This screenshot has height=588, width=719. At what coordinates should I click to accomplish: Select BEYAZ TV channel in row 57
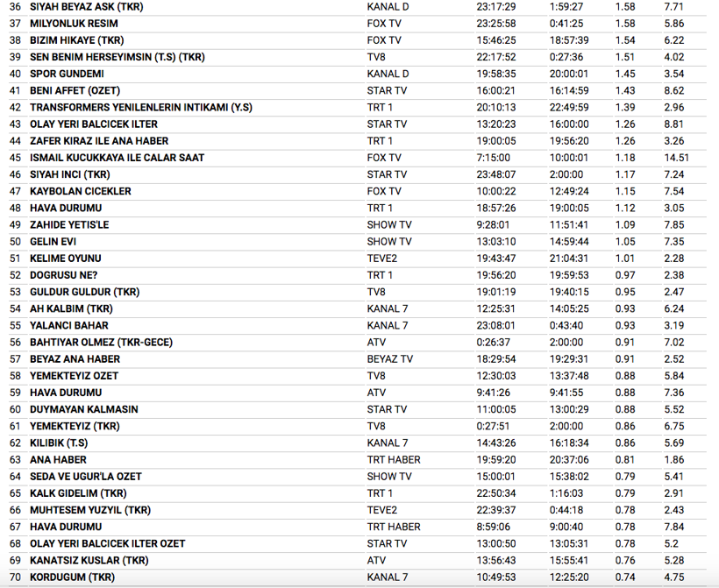(389, 359)
